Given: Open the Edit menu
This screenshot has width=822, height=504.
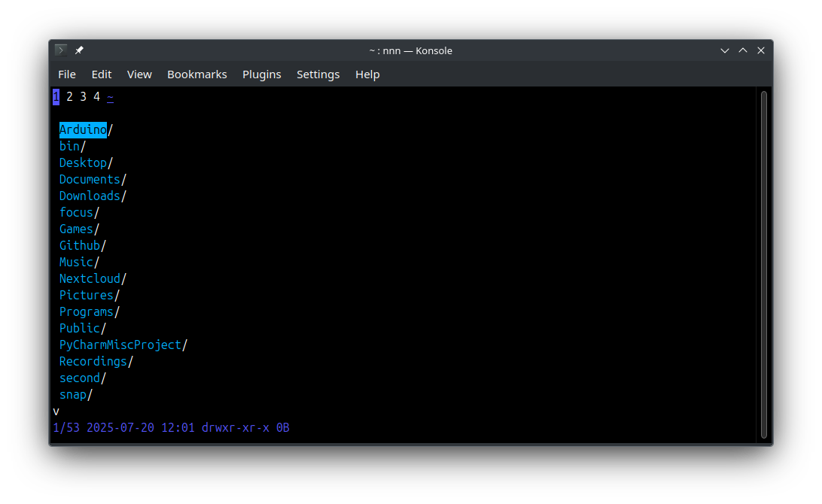Looking at the screenshot, I should coord(101,74).
